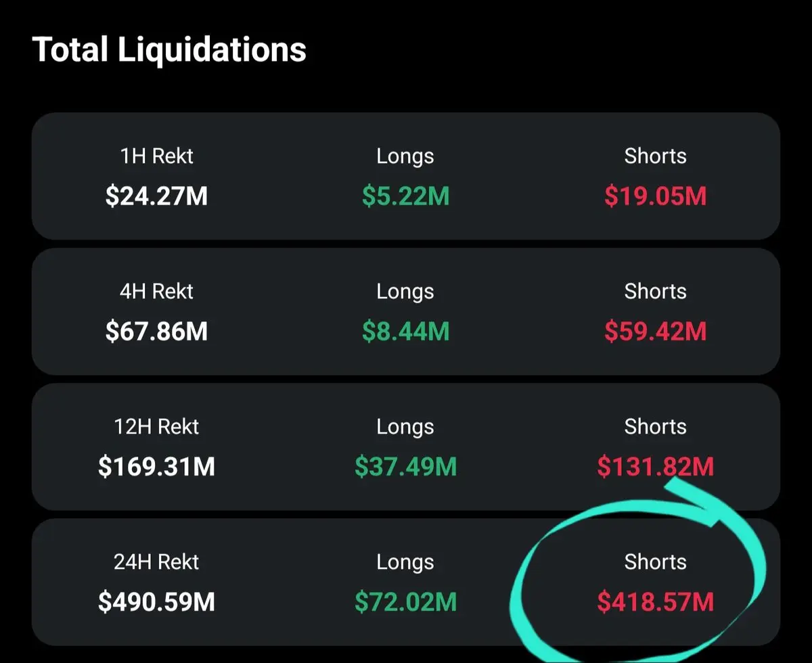Click the 12H longs value $37.49M
The image size is (812, 663).
(x=405, y=467)
